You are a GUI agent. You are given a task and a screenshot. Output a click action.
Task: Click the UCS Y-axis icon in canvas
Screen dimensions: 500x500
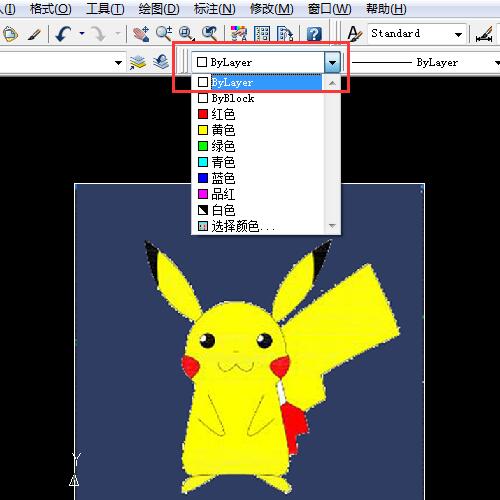76,469
